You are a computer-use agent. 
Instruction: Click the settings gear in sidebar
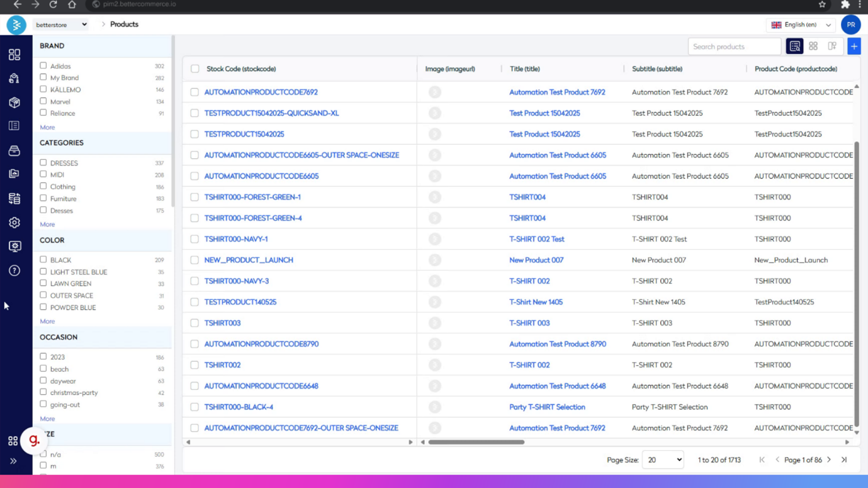[14, 223]
